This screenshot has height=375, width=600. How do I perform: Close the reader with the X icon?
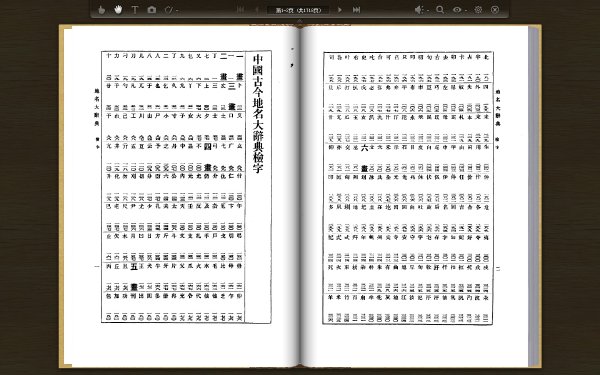point(495,10)
